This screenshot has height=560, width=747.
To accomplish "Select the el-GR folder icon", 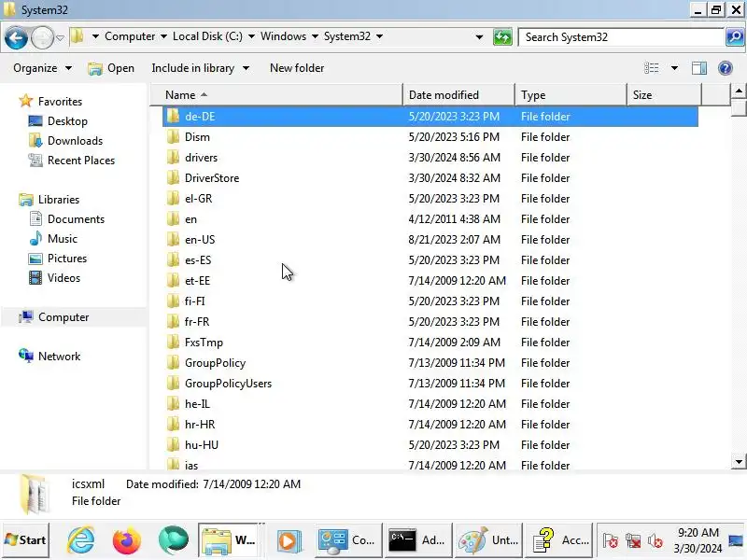I will pos(173,198).
